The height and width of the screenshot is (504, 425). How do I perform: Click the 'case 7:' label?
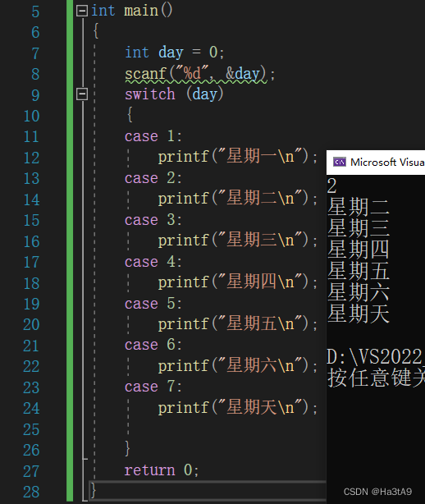[x=153, y=387]
